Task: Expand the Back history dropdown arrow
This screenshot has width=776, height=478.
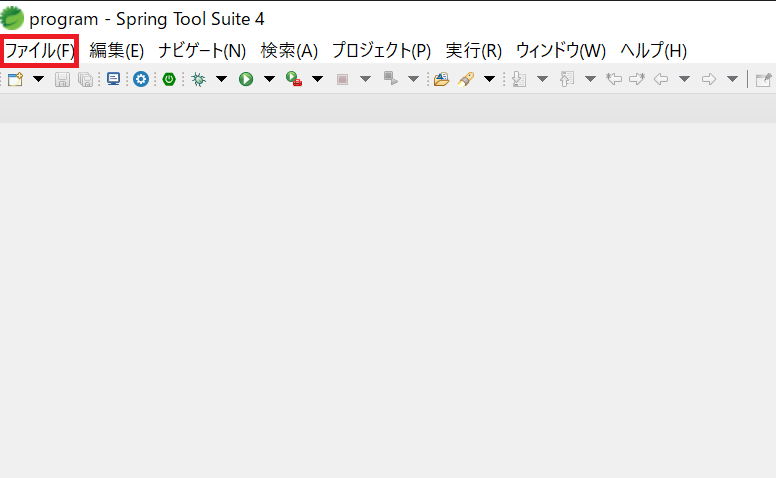Action: click(x=684, y=79)
